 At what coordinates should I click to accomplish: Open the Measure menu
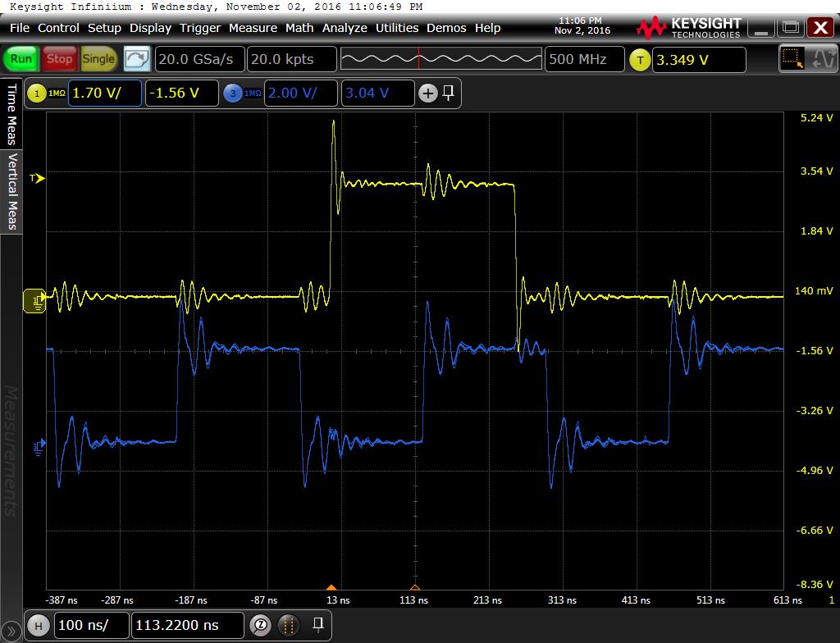(253, 28)
